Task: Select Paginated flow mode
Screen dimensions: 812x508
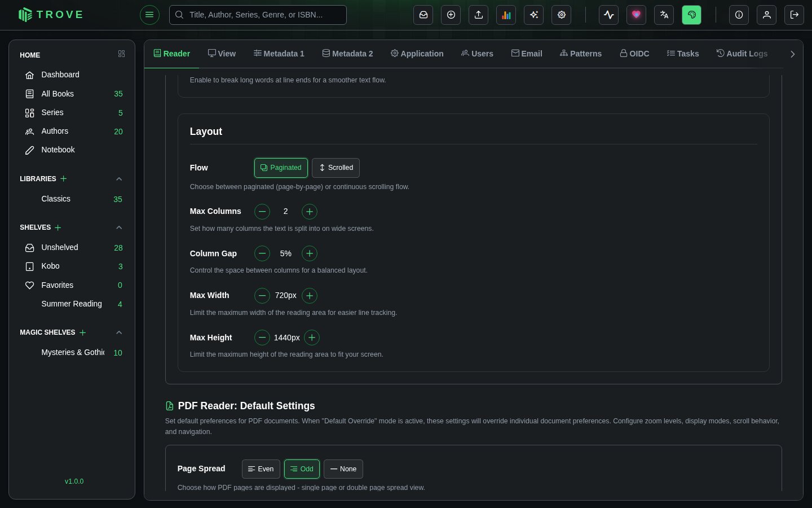Action: coord(281,168)
